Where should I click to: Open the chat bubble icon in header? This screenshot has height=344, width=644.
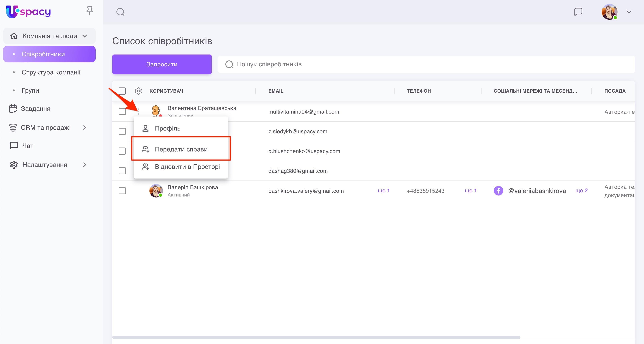(578, 12)
